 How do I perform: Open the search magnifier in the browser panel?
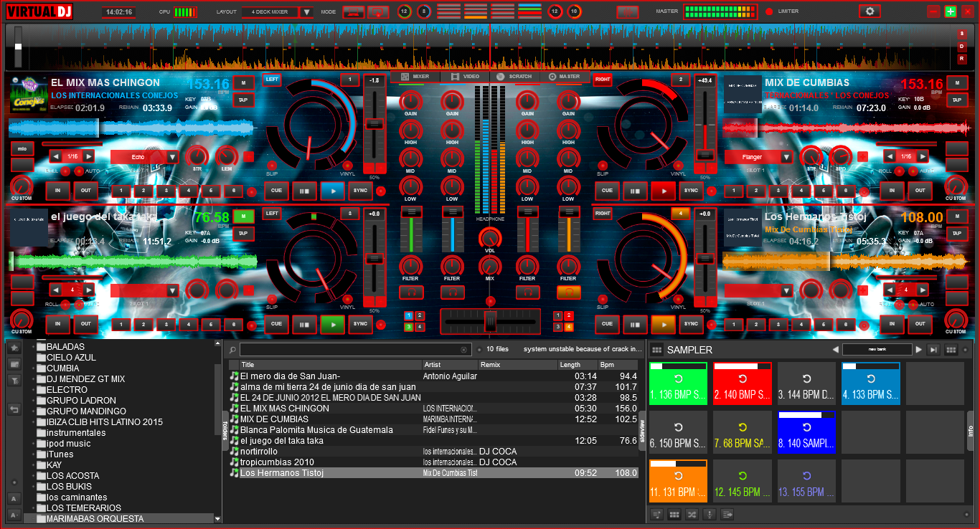point(234,350)
